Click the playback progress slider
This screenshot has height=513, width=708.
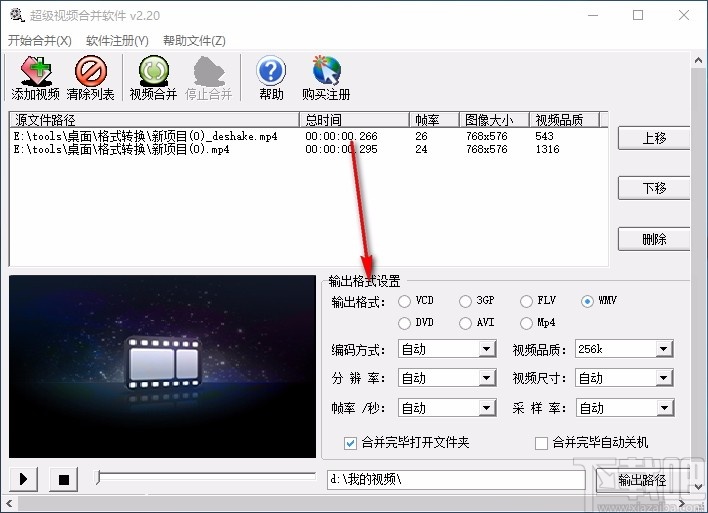206,478
